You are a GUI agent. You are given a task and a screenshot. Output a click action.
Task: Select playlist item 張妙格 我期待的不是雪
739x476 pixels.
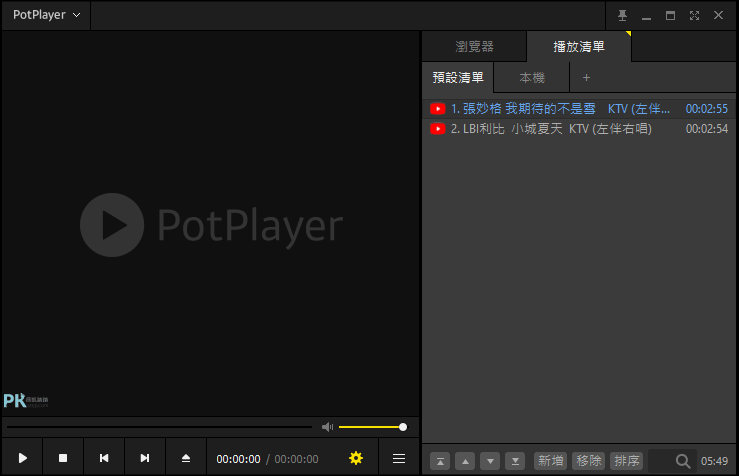[x=579, y=109]
